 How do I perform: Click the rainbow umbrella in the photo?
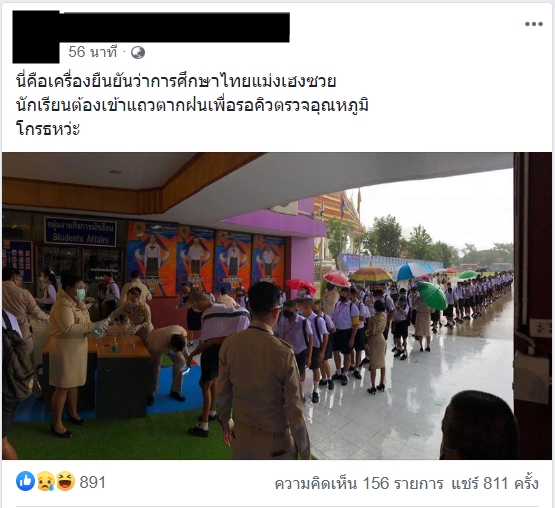pyautogui.click(x=371, y=274)
